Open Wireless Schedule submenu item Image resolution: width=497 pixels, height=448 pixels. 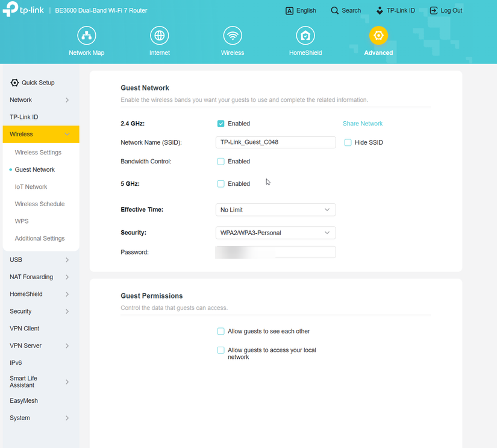(x=40, y=204)
